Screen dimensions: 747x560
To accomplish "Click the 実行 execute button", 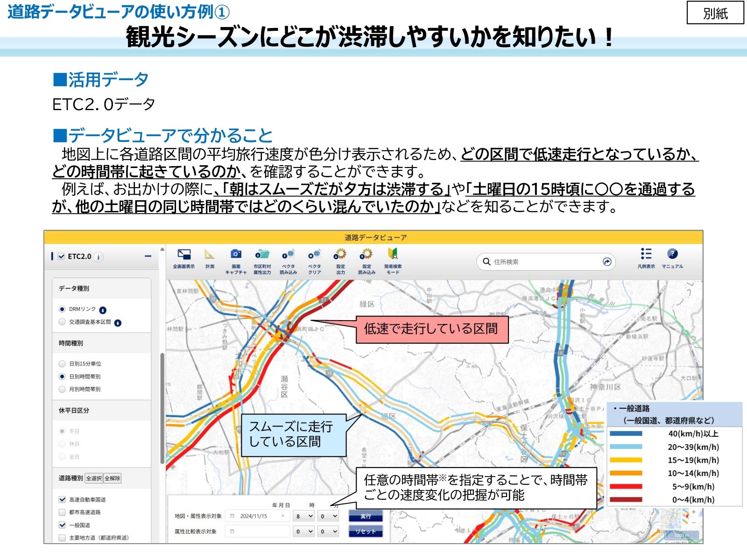I will (x=366, y=516).
